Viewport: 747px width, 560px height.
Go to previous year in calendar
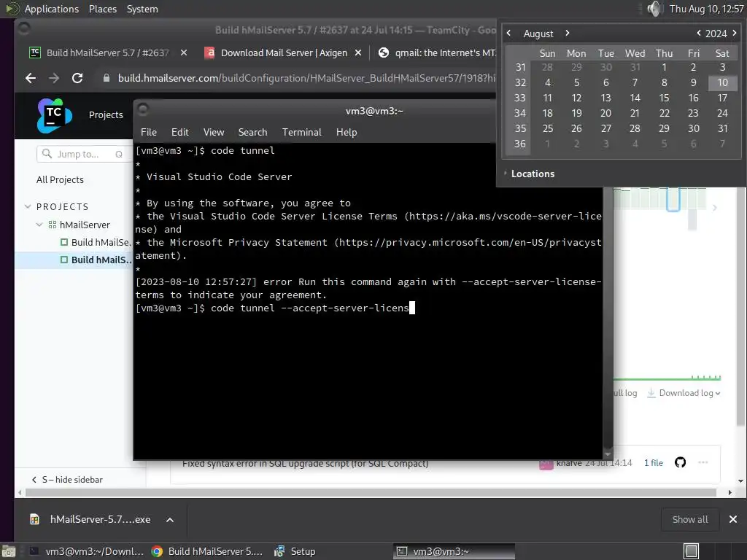pos(698,34)
